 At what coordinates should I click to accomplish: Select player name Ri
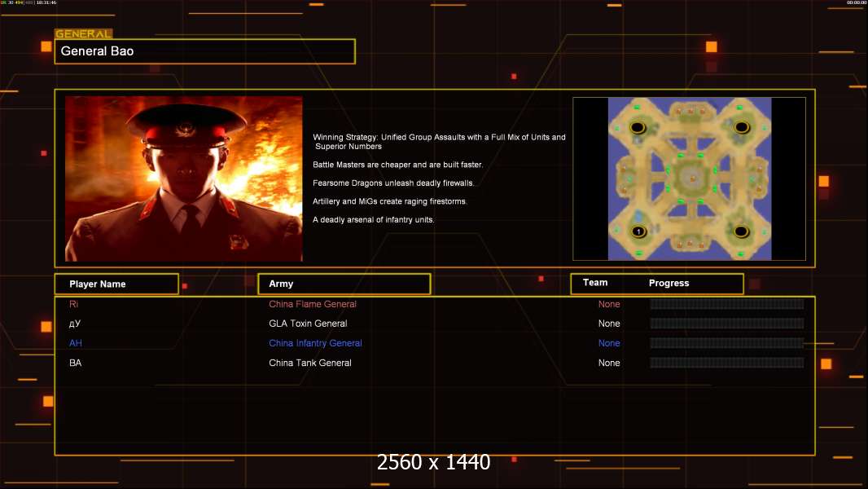coord(73,304)
